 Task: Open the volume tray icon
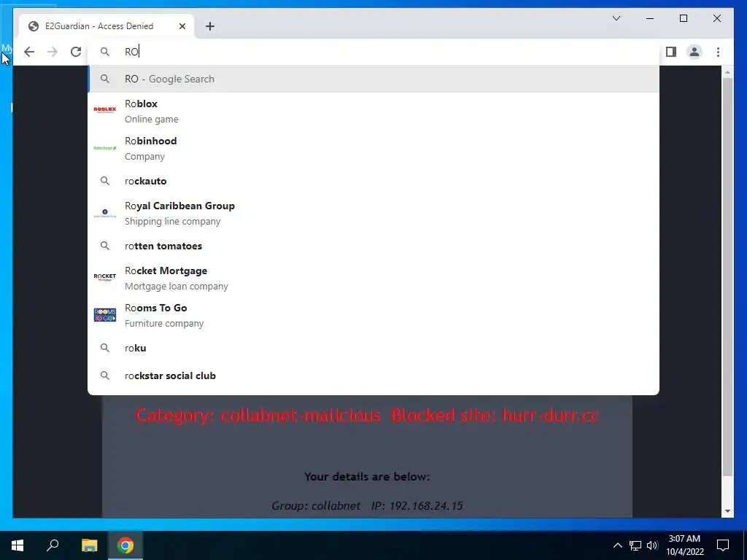[x=652, y=545]
